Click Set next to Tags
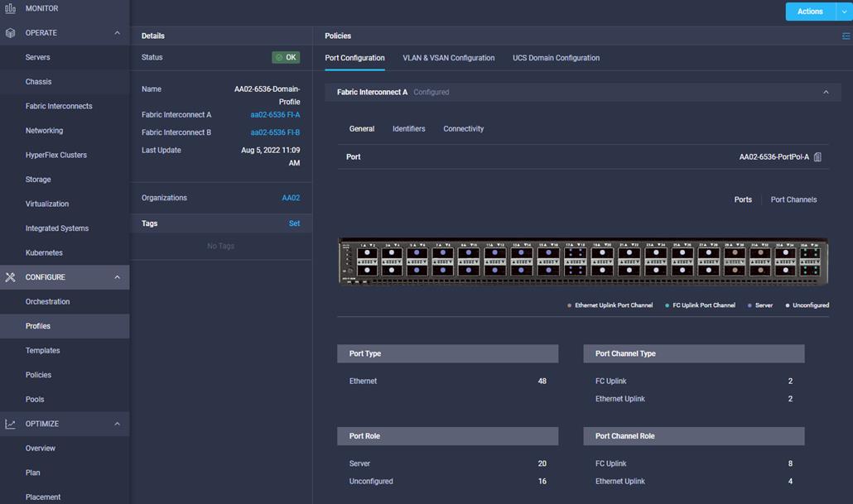 click(294, 223)
